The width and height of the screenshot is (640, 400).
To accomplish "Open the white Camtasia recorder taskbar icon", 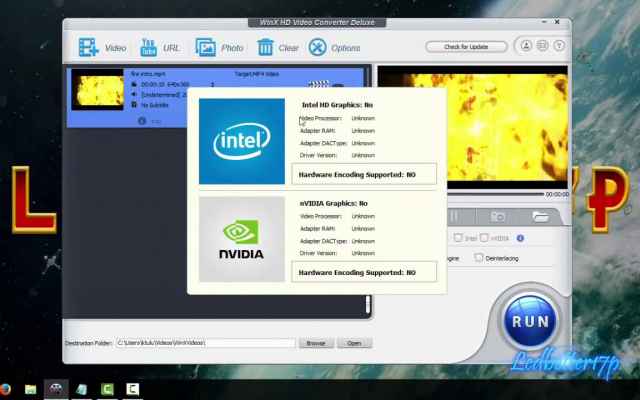I will [132, 389].
